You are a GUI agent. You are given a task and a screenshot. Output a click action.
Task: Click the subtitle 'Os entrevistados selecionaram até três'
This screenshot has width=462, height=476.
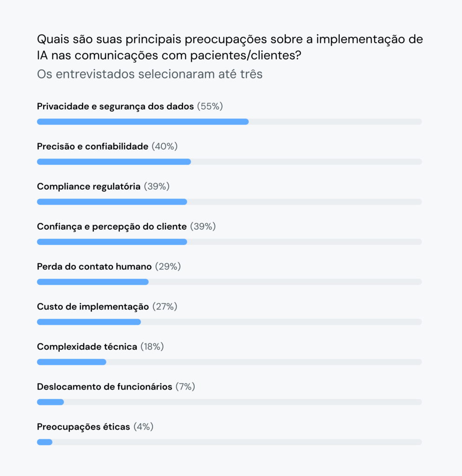[150, 74]
